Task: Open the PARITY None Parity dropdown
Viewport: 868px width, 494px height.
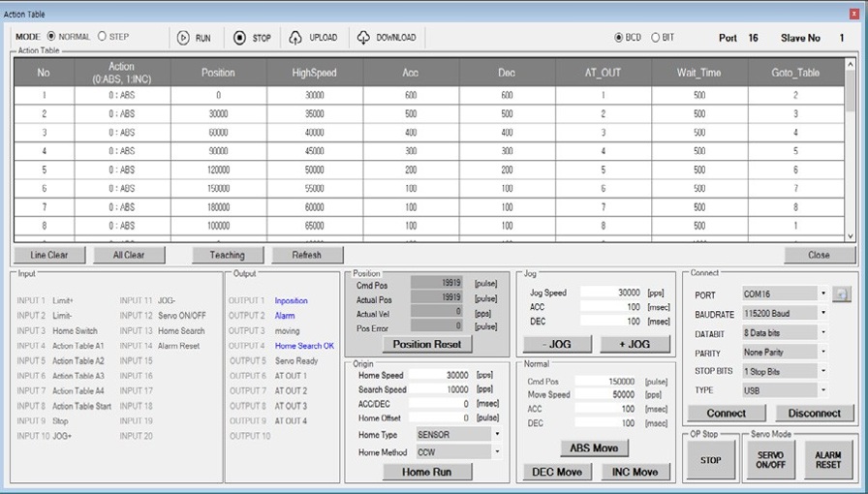Action: click(823, 353)
